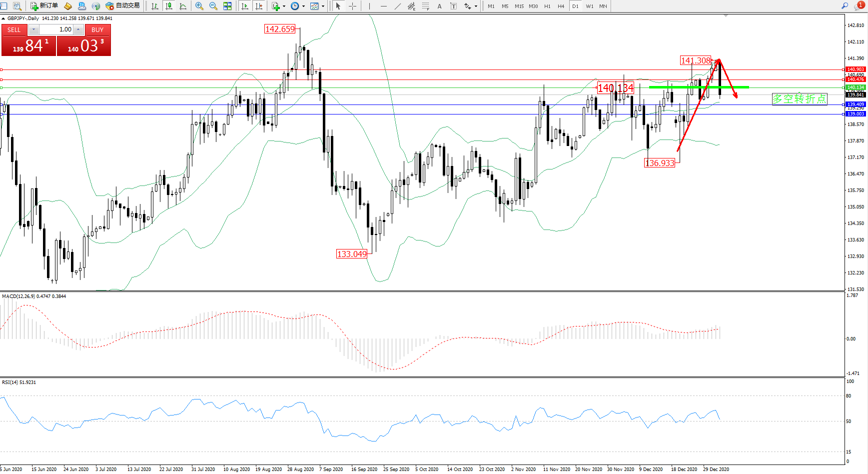Open the indicators list dropdown arrow
This screenshot has height=474, width=868.
coord(284,6)
